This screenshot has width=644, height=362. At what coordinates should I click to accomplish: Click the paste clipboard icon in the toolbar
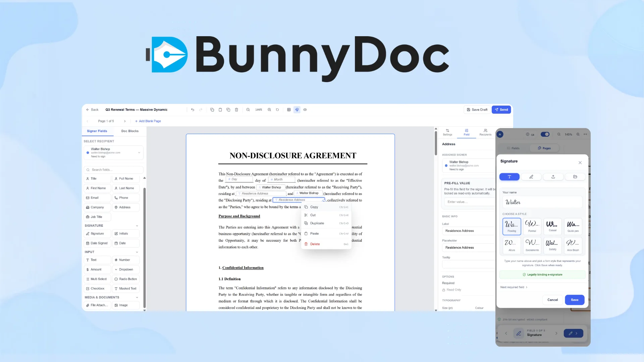pyautogui.click(x=220, y=110)
